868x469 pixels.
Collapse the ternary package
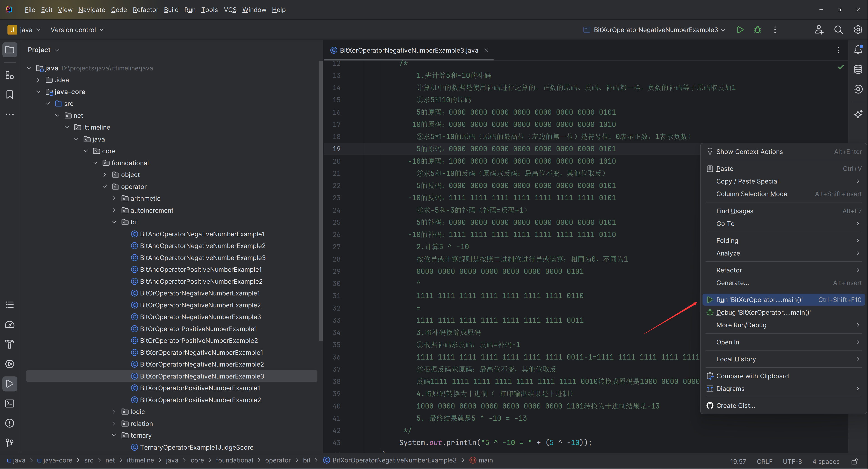(114, 435)
